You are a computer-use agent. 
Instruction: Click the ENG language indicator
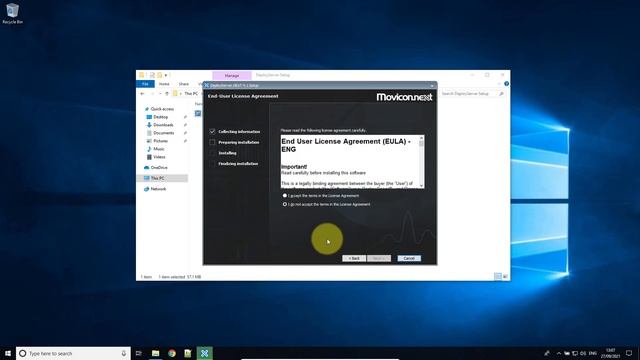point(593,353)
